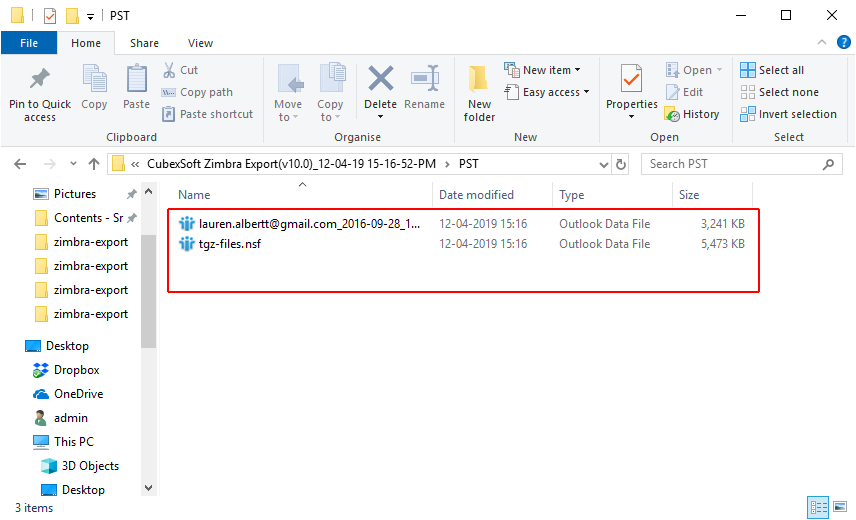Viewport: 856px width, 520px height.
Task: Refresh the current folder view
Action: pyautogui.click(x=621, y=164)
